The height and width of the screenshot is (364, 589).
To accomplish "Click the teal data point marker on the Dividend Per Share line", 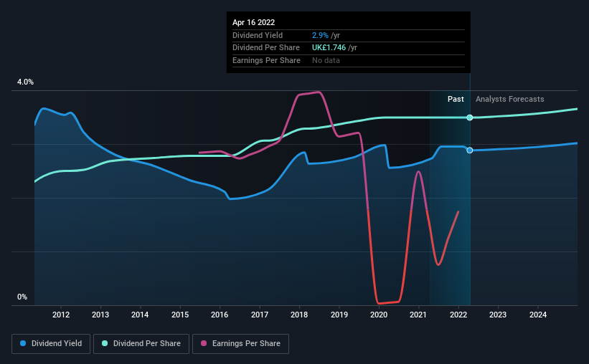I will tap(470, 118).
